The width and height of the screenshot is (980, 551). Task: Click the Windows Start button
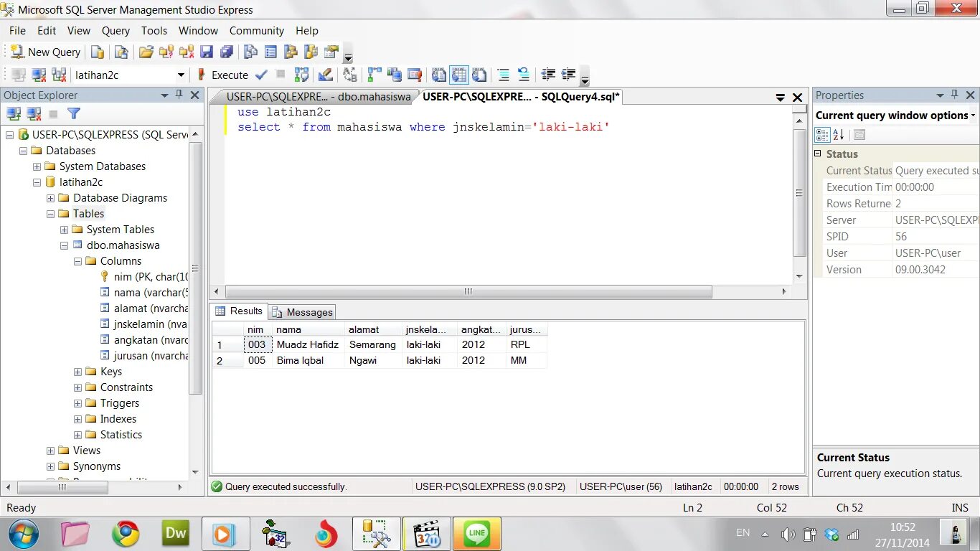24,534
